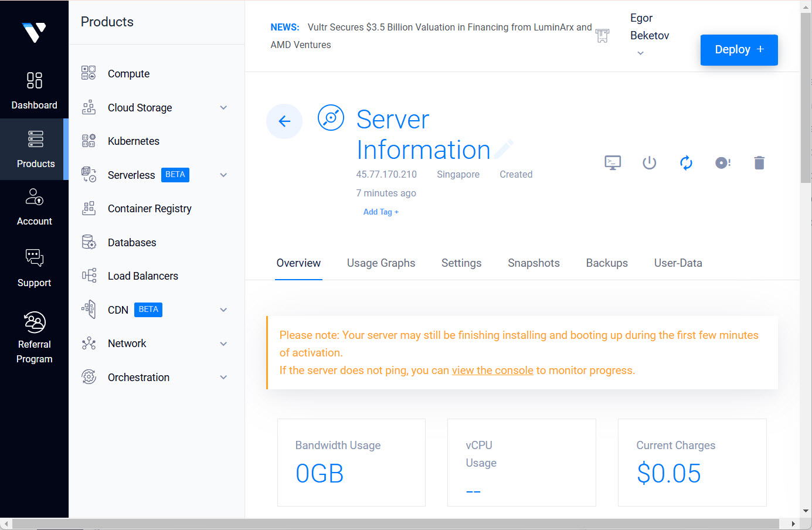The width and height of the screenshot is (812, 530).
Task: Delete the server with the trash icon
Action: pos(759,162)
